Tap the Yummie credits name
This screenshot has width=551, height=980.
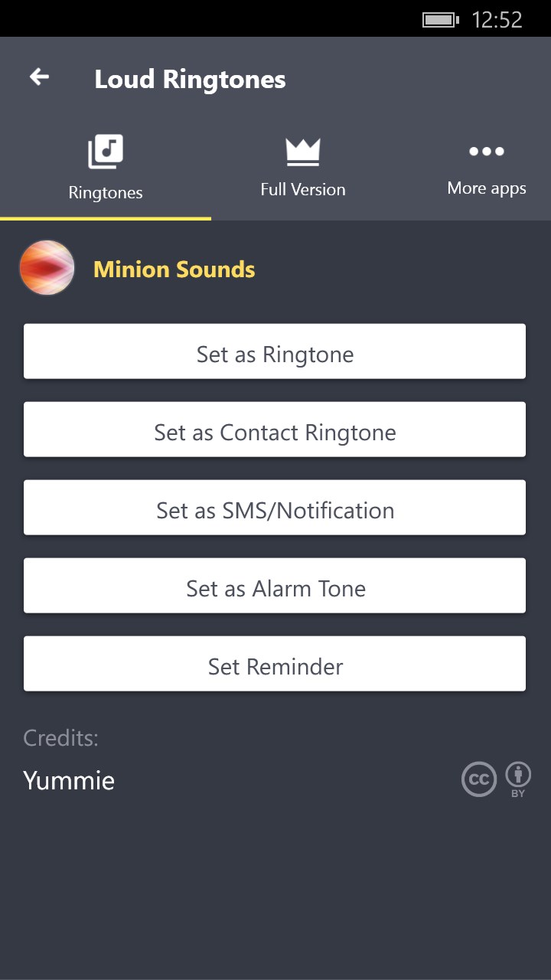coord(69,781)
